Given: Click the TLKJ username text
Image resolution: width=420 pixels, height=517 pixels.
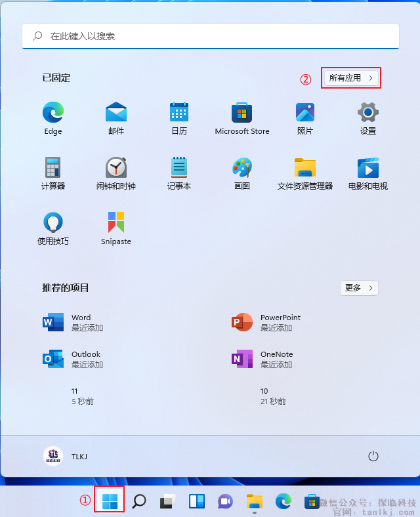Looking at the screenshot, I should 79,457.
